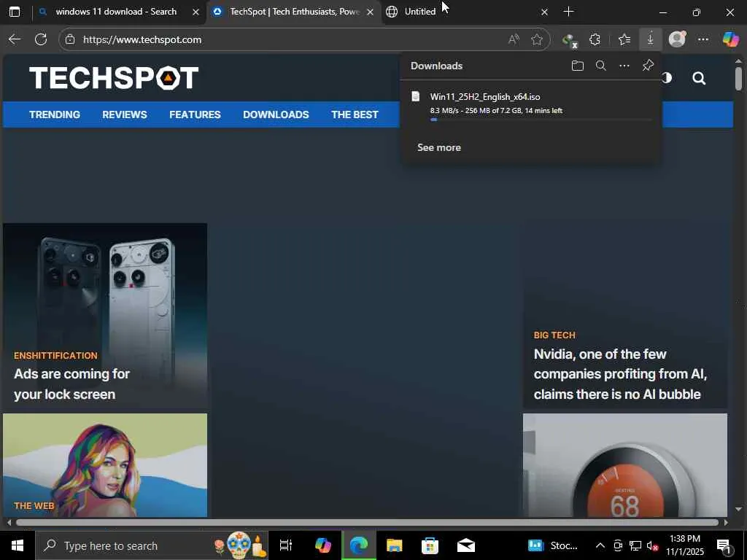Open the Nvidia AI bubble article
Viewport: 747px width, 560px height.
(x=620, y=374)
